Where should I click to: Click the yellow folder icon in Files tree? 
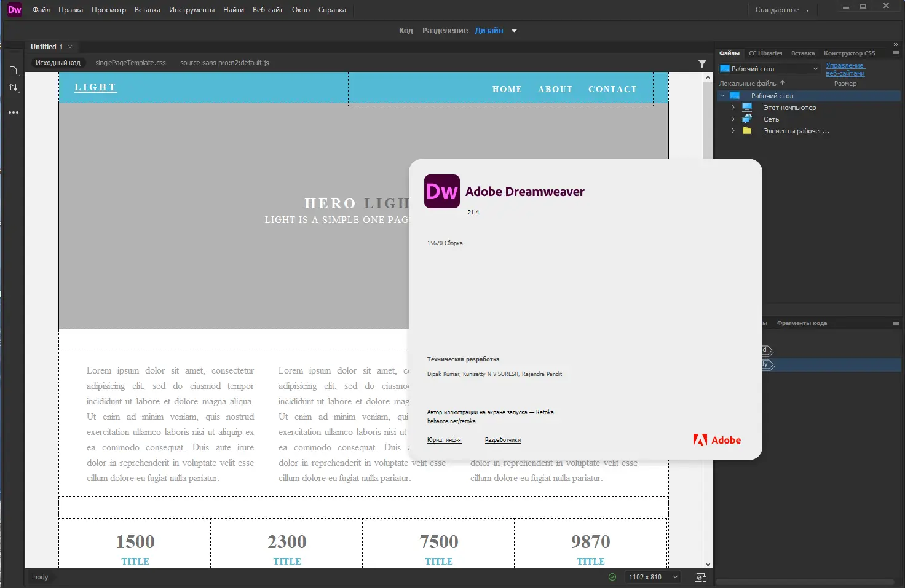[747, 130]
